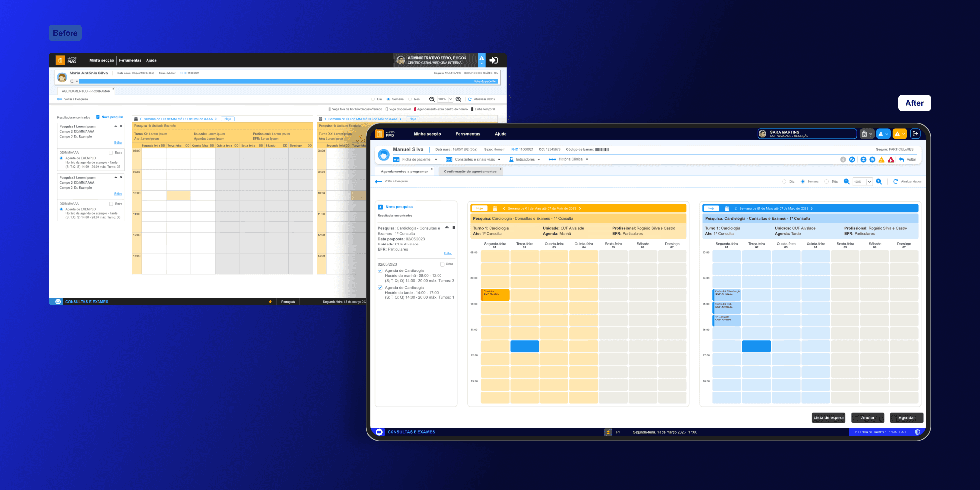The height and width of the screenshot is (490, 980).
Task: Click the orange warning triangle in patient bar
Action: [882, 160]
